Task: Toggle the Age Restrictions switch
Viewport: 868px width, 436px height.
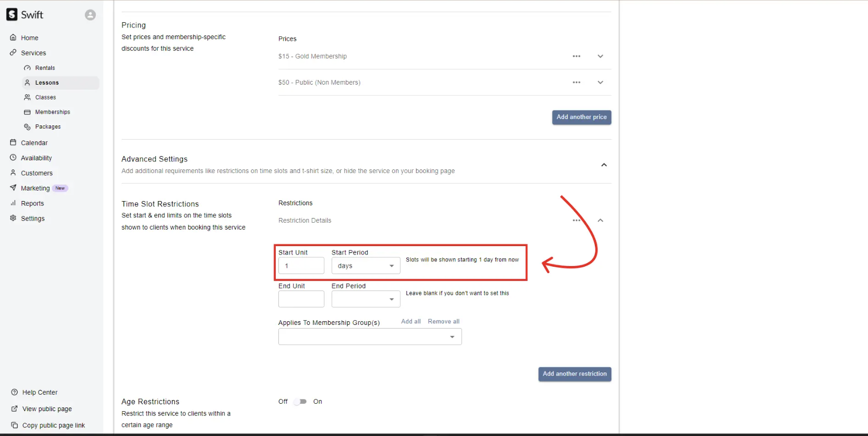Action: click(301, 402)
